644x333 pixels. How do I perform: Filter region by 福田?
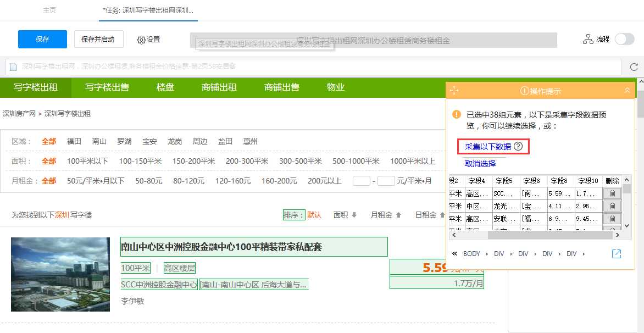(74, 142)
